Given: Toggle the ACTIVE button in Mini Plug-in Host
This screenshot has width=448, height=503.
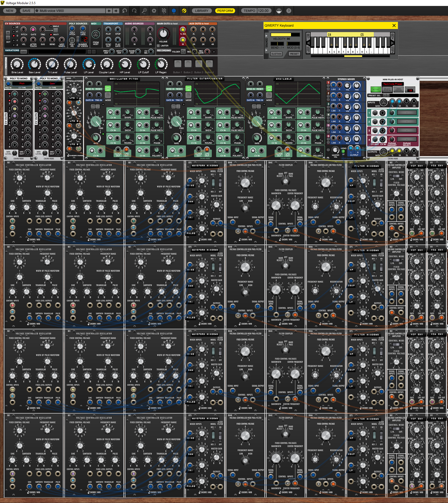Looking at the screenshot, I should click(376, 89).
